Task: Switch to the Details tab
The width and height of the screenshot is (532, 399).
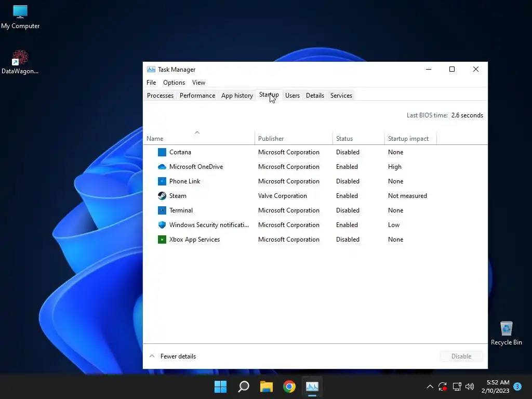Action: pos(315,96)
